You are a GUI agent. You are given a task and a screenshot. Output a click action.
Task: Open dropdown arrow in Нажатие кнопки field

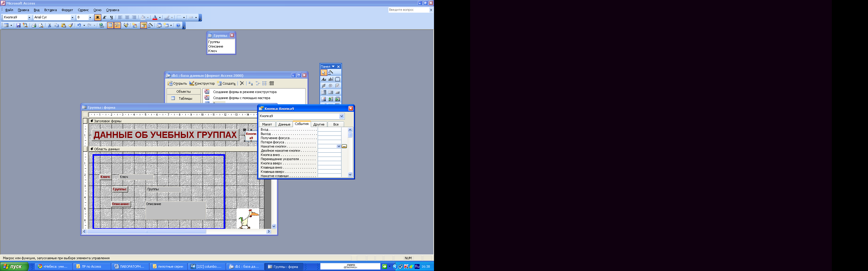pyautogui.click(x=339, y=146)
